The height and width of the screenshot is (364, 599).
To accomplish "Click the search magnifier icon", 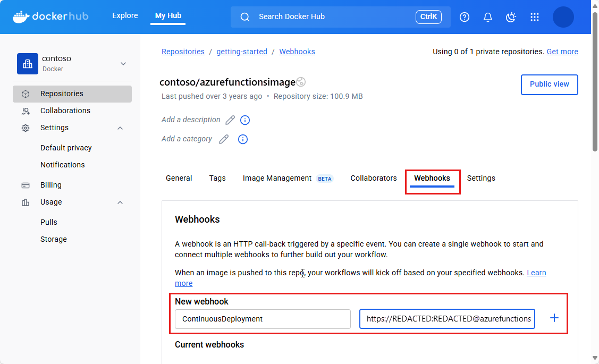I will [244, 16].
